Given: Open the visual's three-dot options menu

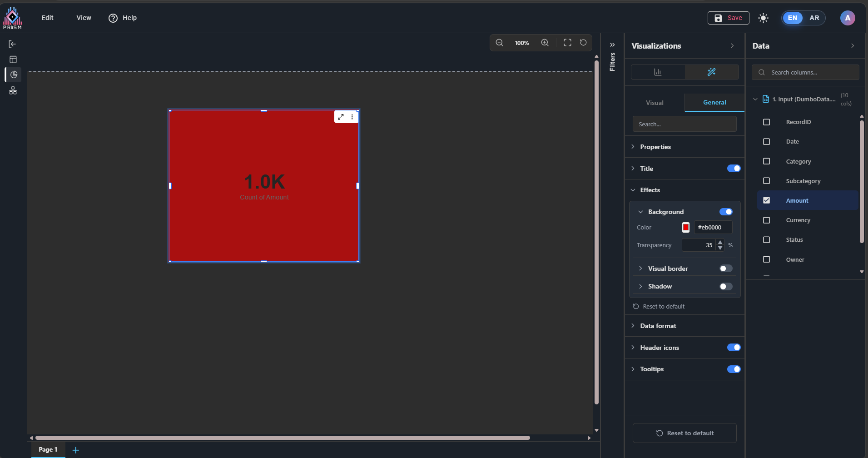Looking at the screenshot, I should point(352,117).
